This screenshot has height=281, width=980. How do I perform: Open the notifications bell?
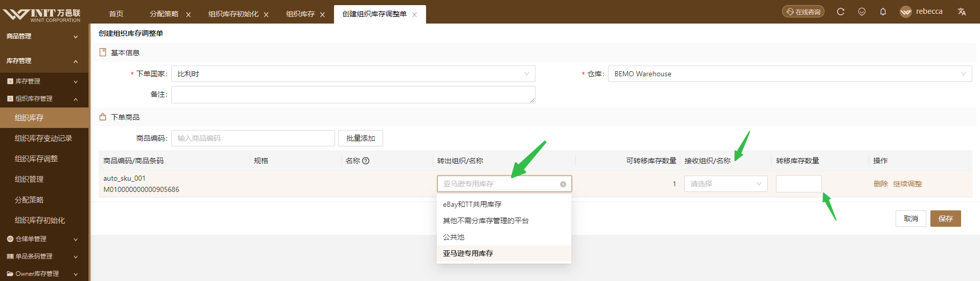click(883, 11)
